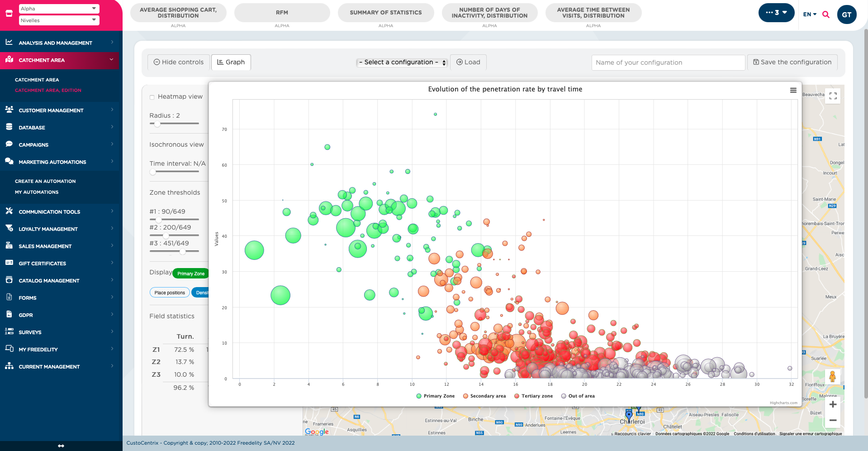Toggle fullscreen map view icon
The height and width of the screenshot is (451, 868).
point(833,96)
